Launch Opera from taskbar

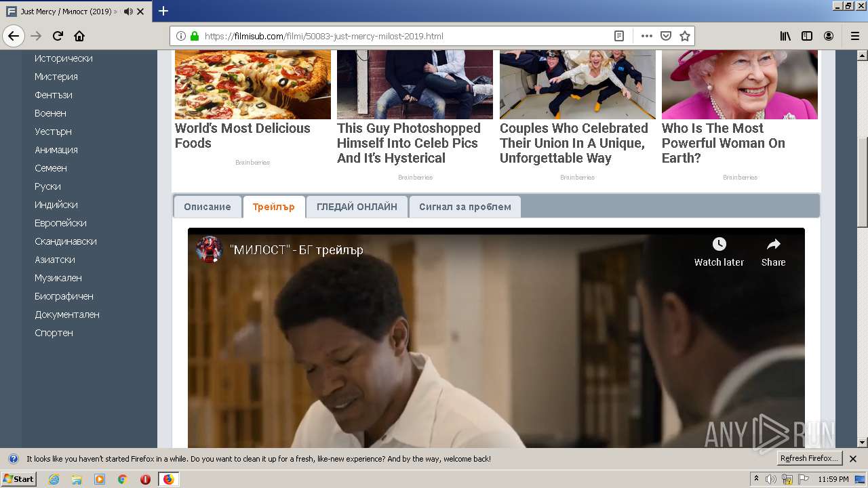(x=145, y=479)
